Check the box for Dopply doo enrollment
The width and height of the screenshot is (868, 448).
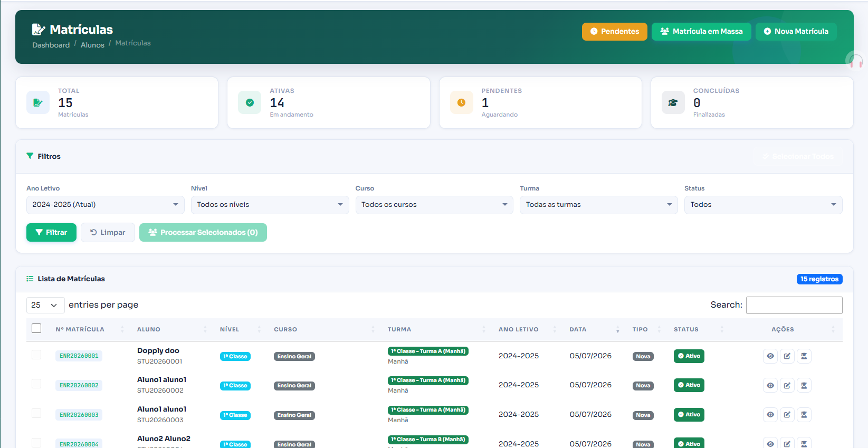[36, 355]
